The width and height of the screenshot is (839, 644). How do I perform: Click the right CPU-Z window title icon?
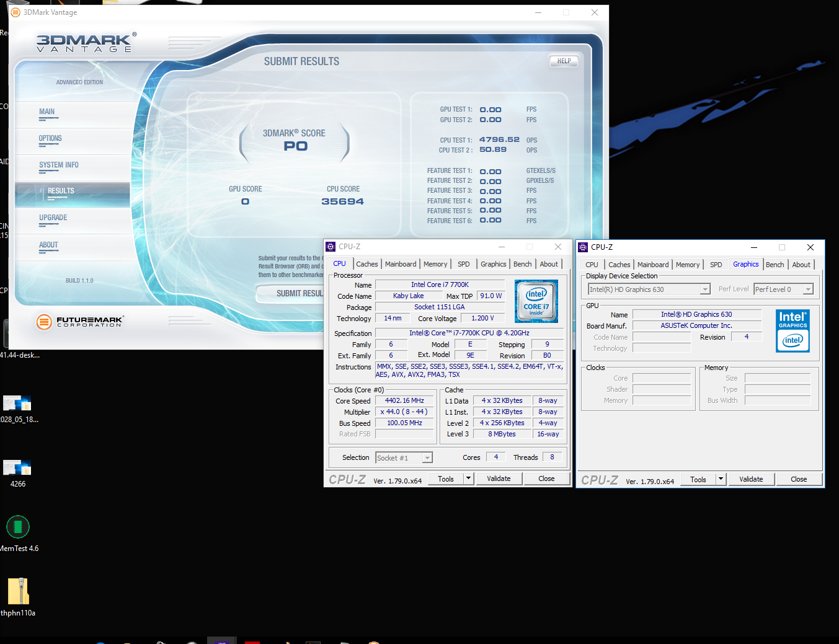(583, 247)
